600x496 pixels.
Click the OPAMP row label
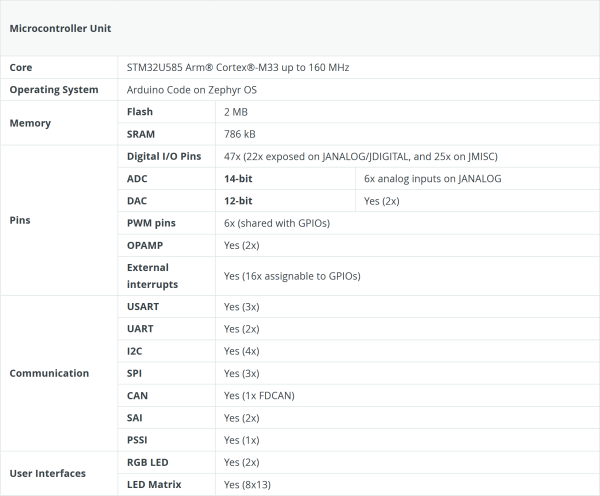click(x=144, y=245)
